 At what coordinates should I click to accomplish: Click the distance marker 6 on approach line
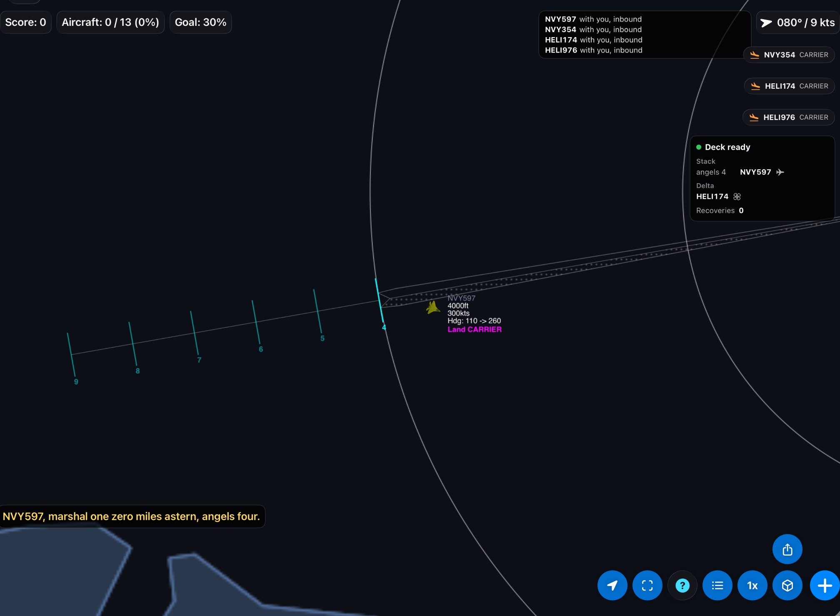point(261,349)
